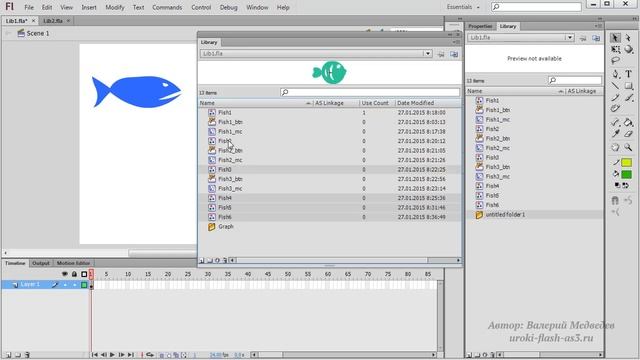Open the Commands menu
Image resolution: width=640 pixels, height=360 pixels.
point(167,7)
